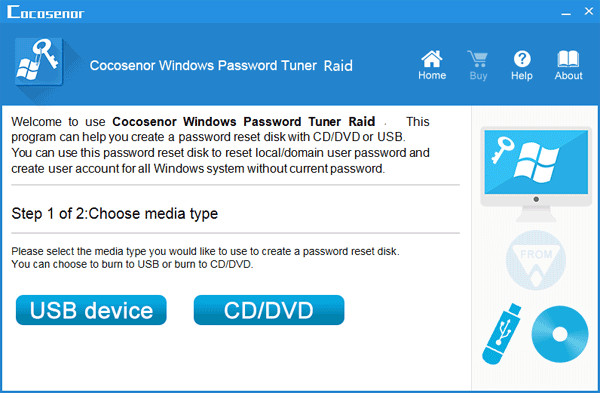Screen dimensions: 600x393
Task: Click the Cocosenor Windows Password Tuner Raid title
Action: 221,65
